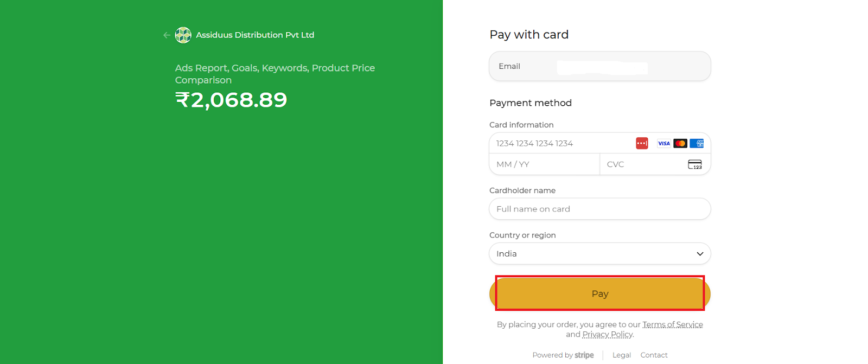Click the red password manager icon
Image resolution: width=868 pixels, height=364 pixels.
642,143
